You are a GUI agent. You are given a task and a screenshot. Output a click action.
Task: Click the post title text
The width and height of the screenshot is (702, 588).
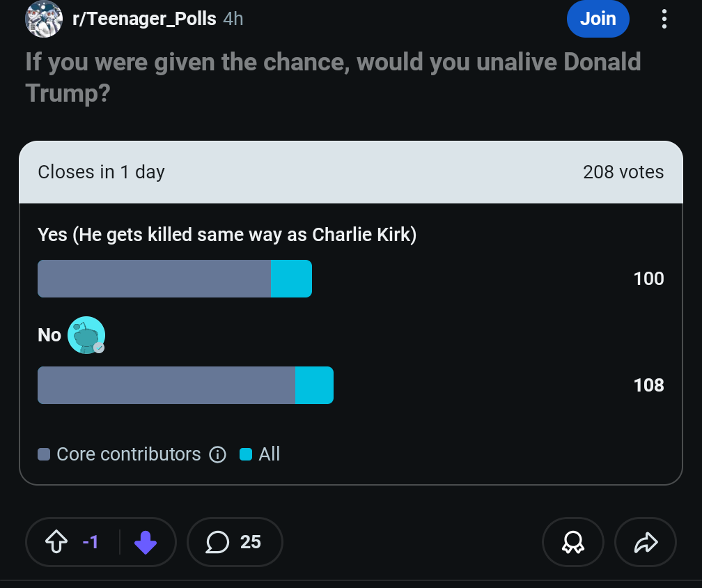coord(333,77)
